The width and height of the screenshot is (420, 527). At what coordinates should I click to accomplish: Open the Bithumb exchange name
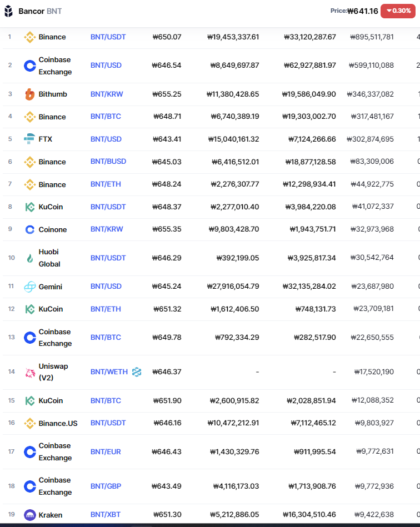coord(53,94)
